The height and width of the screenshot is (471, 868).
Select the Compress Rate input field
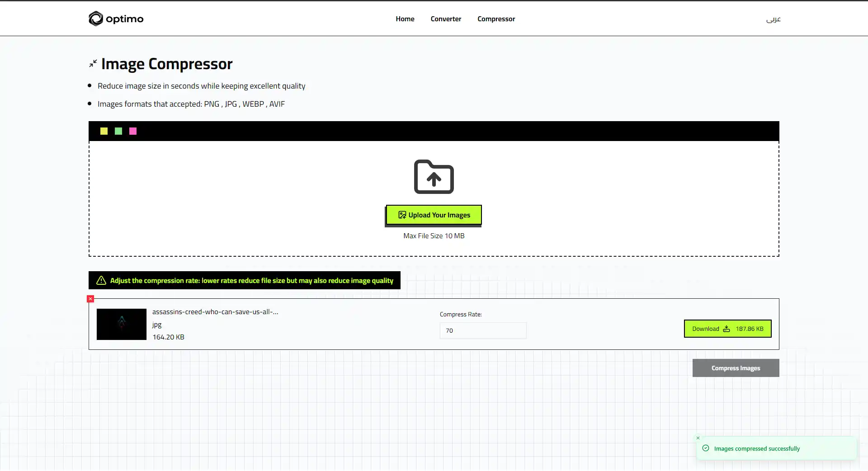[x=483, y=330]
